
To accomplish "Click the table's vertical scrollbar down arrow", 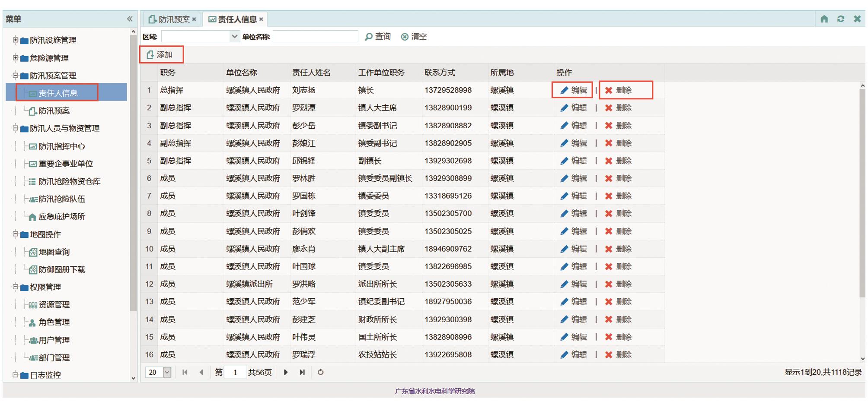I will point(862,358).
